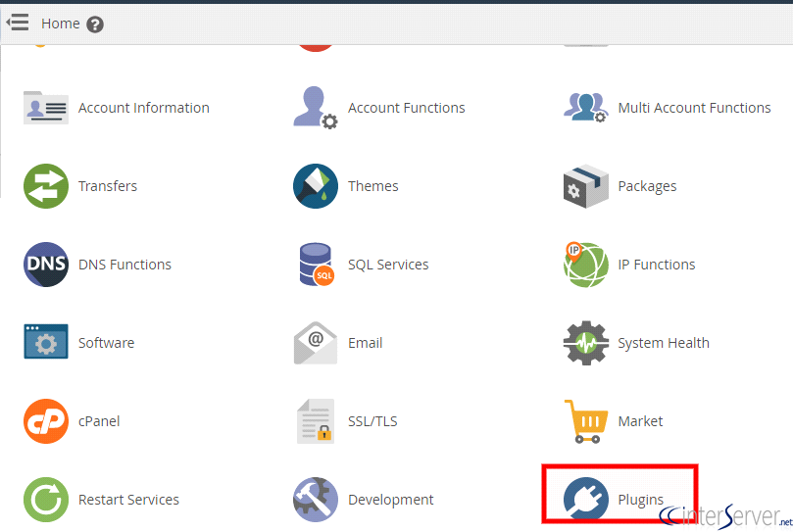Click the DNS Functions text link
This screenshot has height=532, width=793.
pos(124,265)
